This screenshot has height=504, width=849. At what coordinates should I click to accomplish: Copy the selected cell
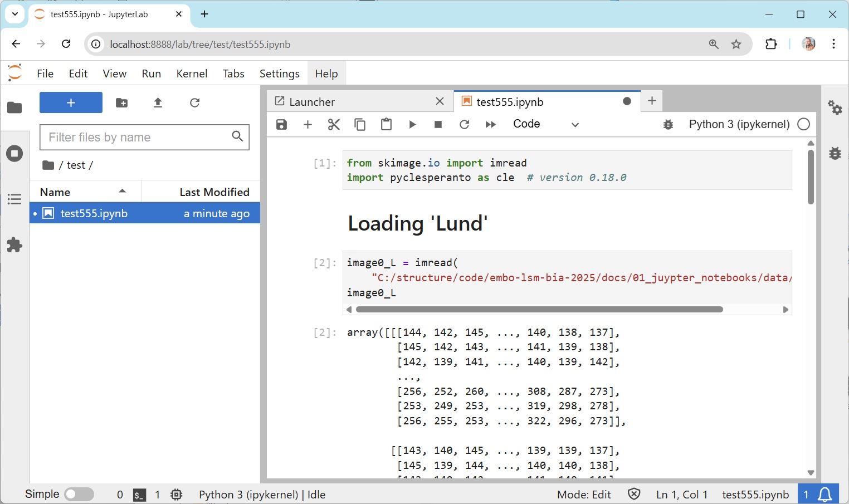(x=360, y=124)
